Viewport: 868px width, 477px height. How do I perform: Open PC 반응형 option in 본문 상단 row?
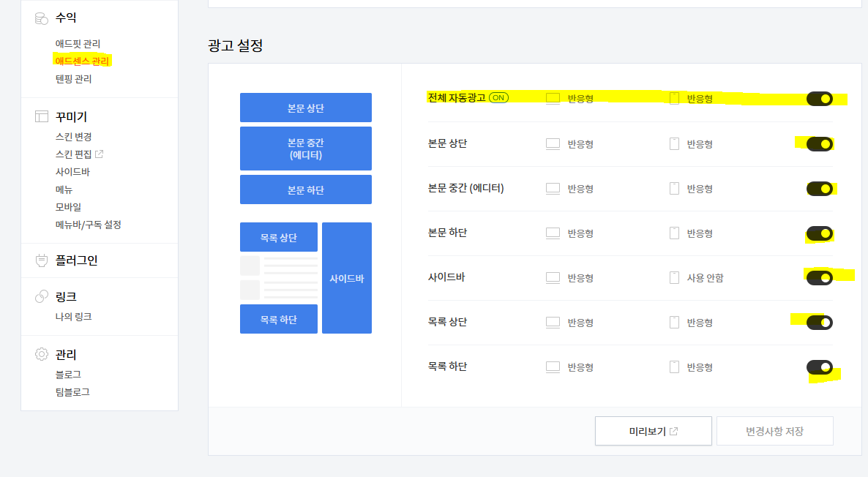pyautogui.click(x=580, y=144)
